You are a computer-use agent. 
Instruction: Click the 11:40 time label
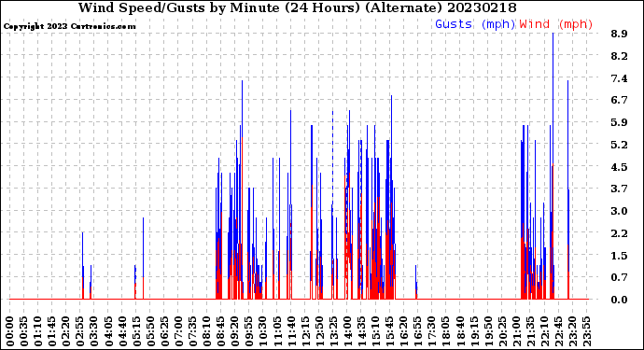tap(291, 331)
